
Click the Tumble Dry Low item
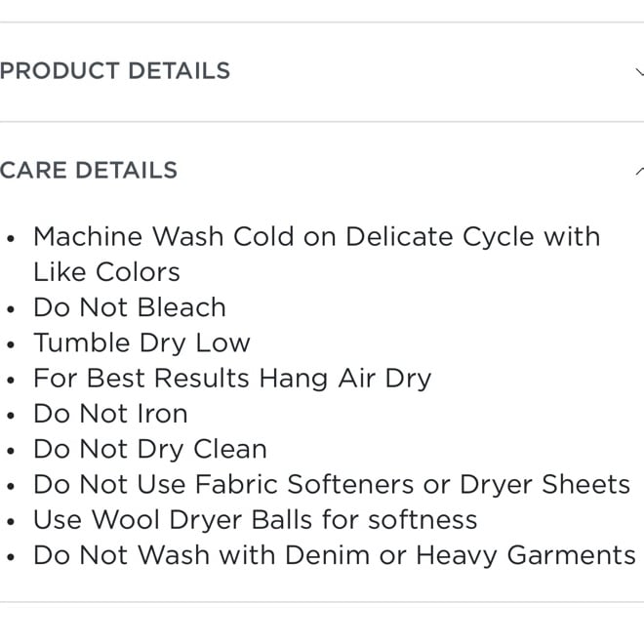tap(141, 343)
